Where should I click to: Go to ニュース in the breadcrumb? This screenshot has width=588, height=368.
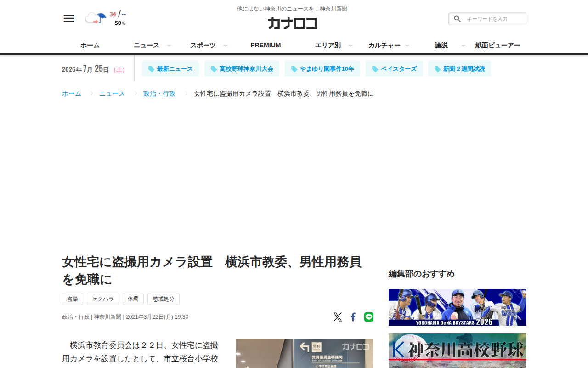coord(112,93)
